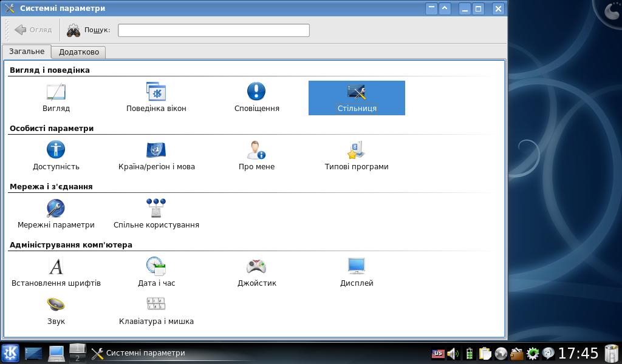Open Країна/регіон і мова settings

(156, 156)
